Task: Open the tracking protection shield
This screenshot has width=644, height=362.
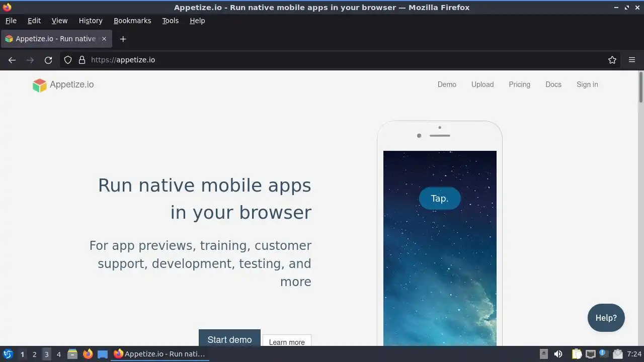Action: click(68, 60)
